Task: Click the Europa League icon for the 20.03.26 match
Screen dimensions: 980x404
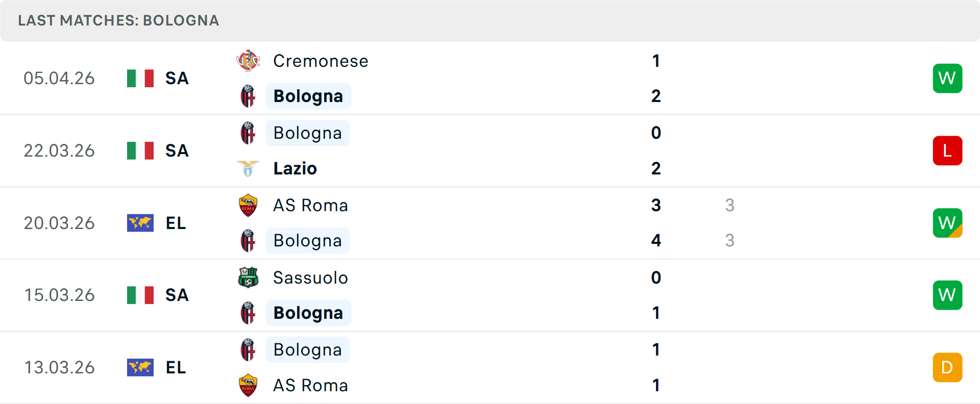Action: [140, 223]
